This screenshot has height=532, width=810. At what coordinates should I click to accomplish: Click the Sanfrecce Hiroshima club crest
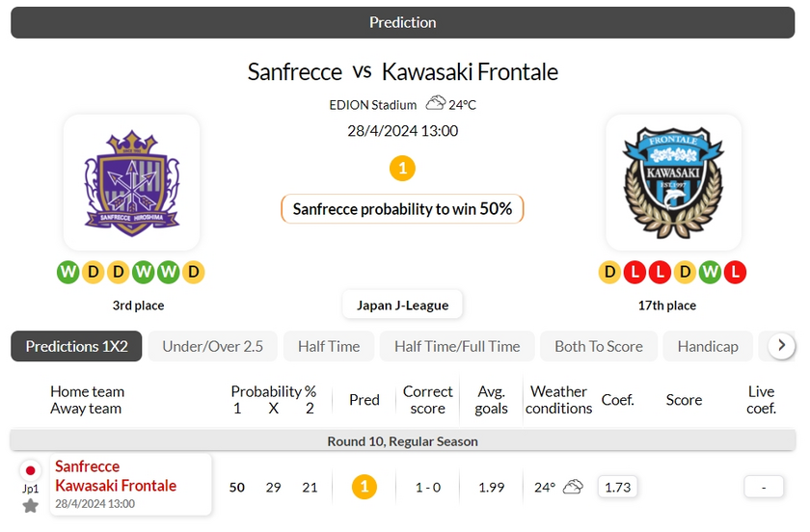(x=132, y=183)
